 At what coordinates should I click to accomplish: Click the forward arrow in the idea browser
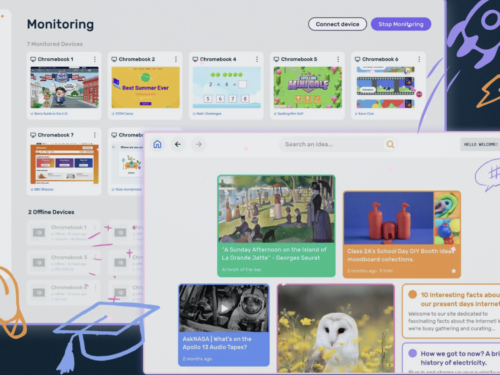tap(199, 144)
